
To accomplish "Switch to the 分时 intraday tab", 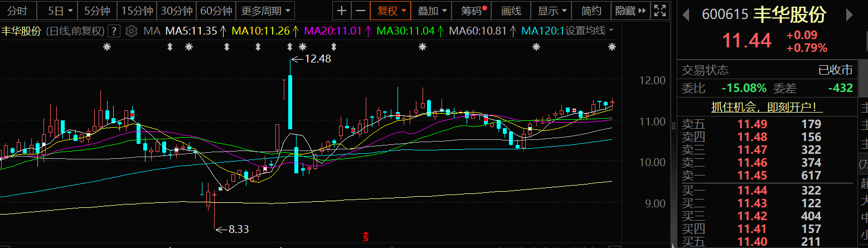I will tap(18, 11).
